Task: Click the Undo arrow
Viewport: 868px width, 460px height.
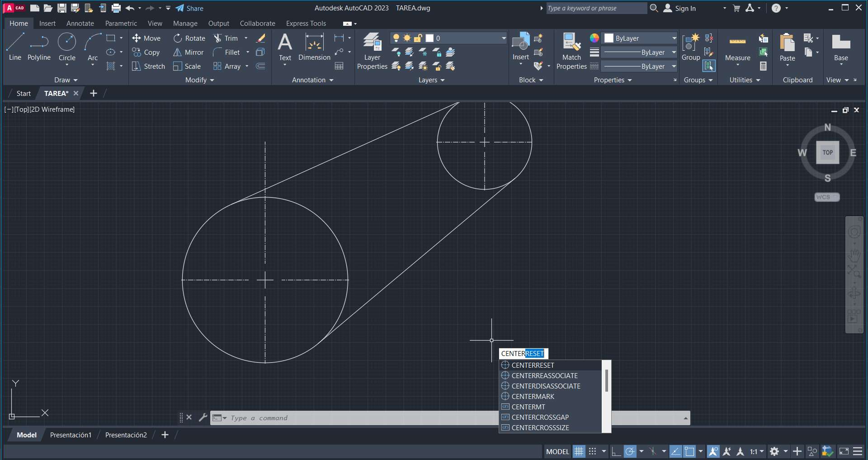Action: 130,8
